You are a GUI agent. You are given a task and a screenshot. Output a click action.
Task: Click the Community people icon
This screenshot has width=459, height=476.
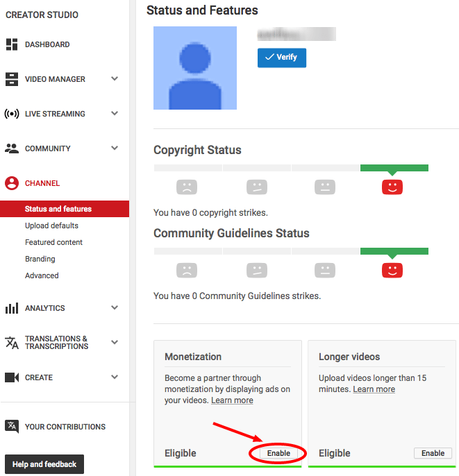12,148
